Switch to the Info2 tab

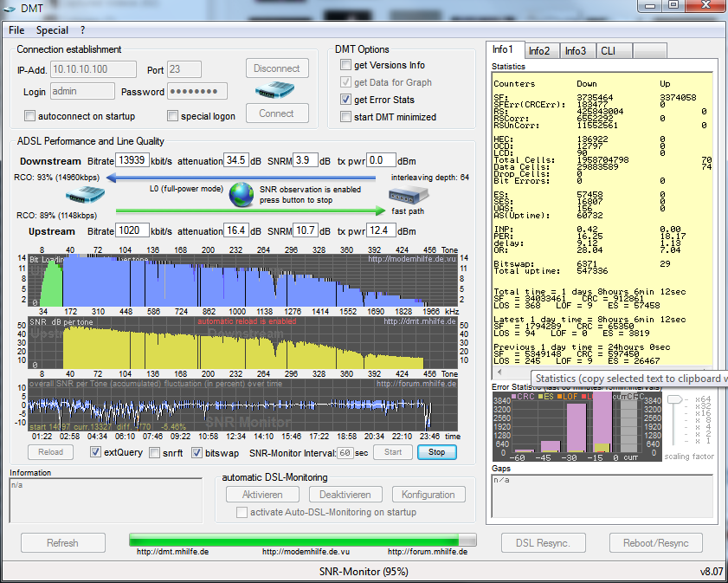[539, 51]
